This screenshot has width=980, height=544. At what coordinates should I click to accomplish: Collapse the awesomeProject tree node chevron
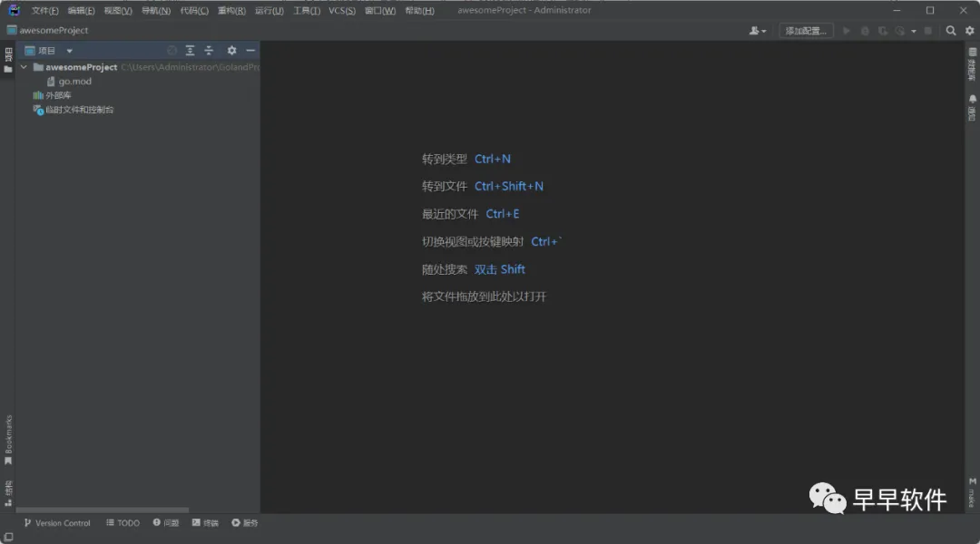tap(24, 67)
